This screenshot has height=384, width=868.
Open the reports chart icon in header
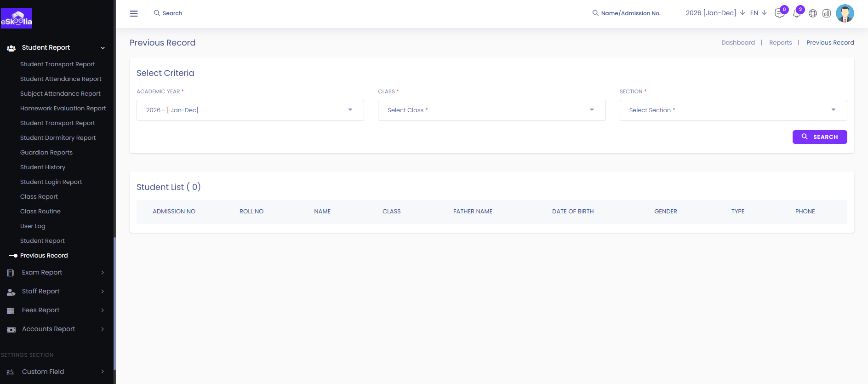[x=827, y=13]
